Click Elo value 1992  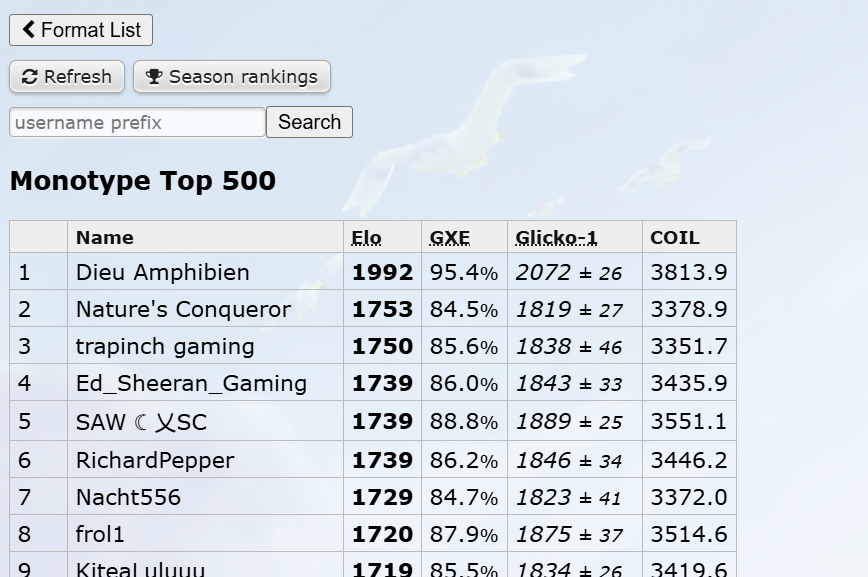pos(383,272)
